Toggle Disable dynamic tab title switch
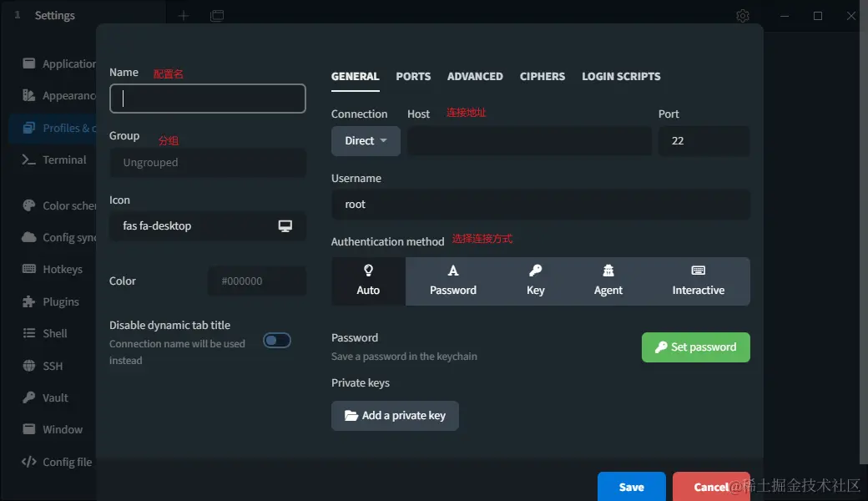The width and height of the screenshot is (868, 501). pyautogui.click(x=277, y=340)
